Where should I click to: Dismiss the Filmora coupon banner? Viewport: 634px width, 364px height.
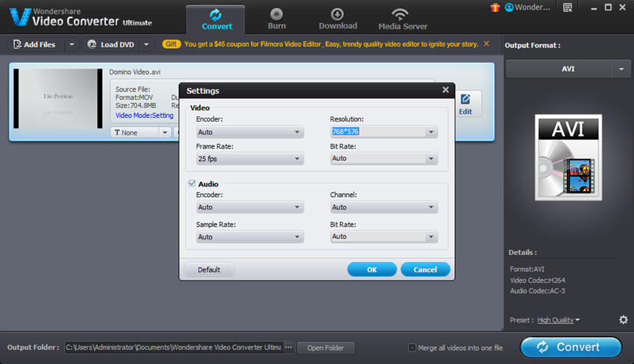coord(486,44)
